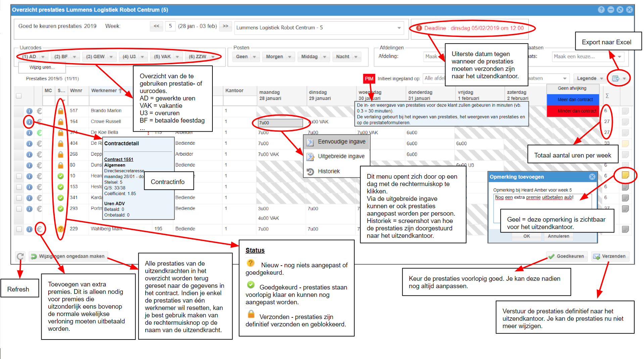Image resolution: width=644 pixels, height=359 pixels.
Task: Open the note icon in row Wnnr 293
Action: tap(625, 209)
